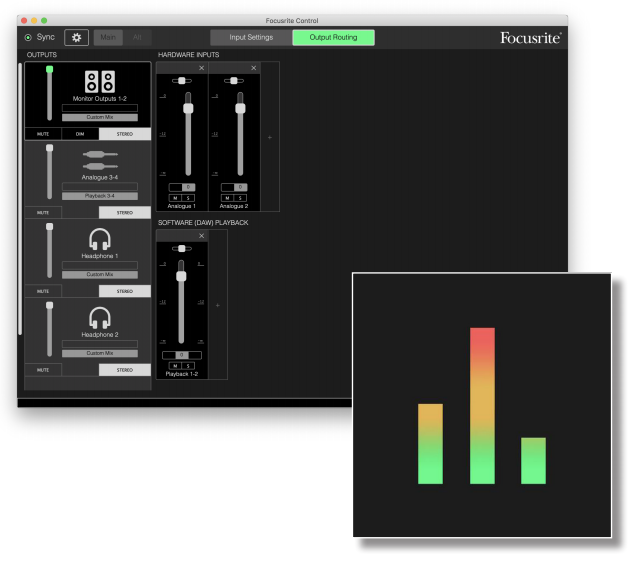Open Custom Mix dropdown under Headphone 1
The width and height of the screenshot is (641, 573).
coord(100,275)
